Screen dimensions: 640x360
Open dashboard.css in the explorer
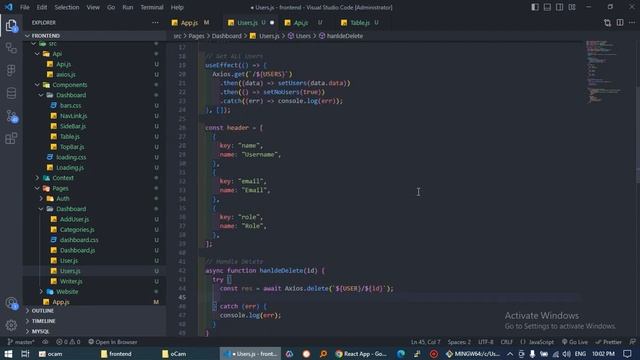[x=79, y=240]
